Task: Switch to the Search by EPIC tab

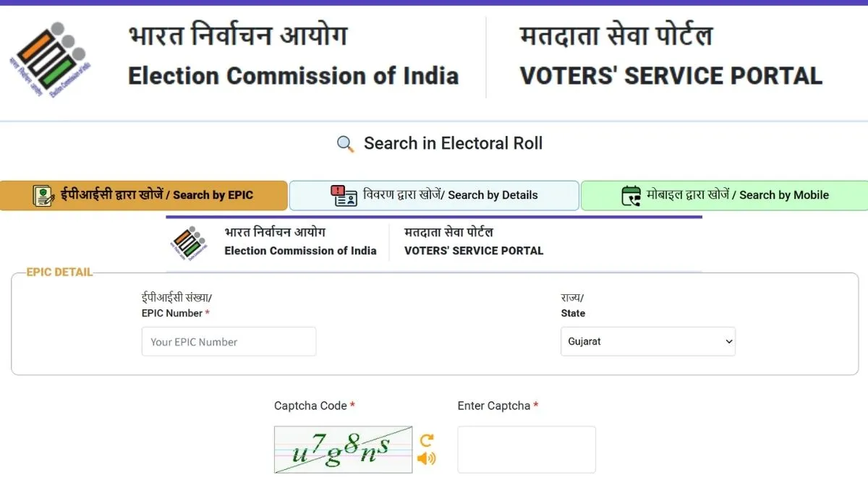Action: (x=144, y=195)
